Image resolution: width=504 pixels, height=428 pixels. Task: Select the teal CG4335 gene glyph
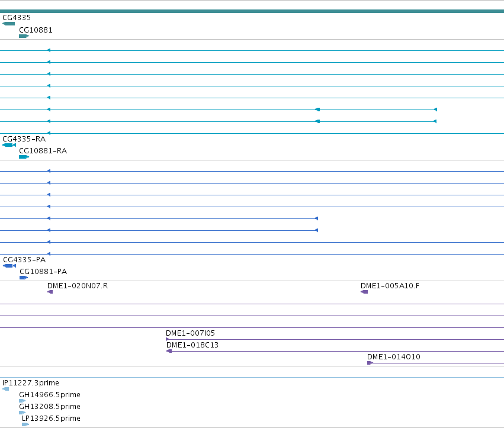[9, 24]
